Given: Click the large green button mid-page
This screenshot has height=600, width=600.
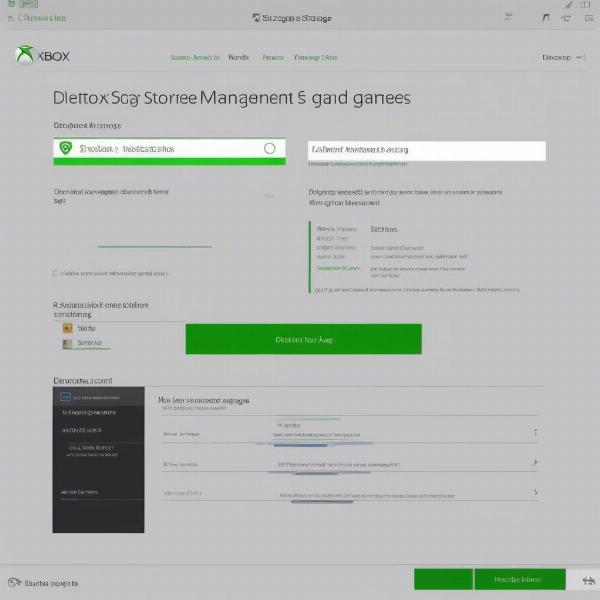Looking at the screenshot, I should pos(303,339).
